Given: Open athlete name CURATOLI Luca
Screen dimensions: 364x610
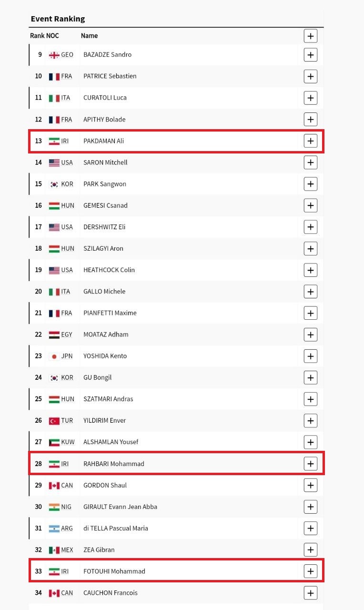Looking at the screenshot, I should tap(105, 98).
